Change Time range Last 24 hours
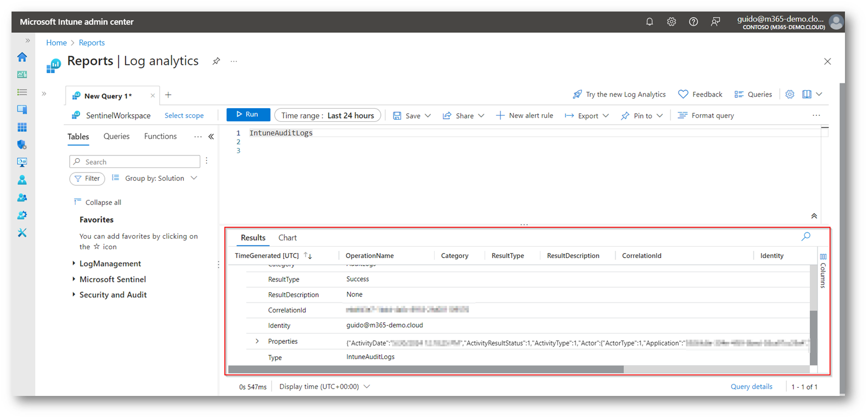868x419 pixels. [328, 115]
